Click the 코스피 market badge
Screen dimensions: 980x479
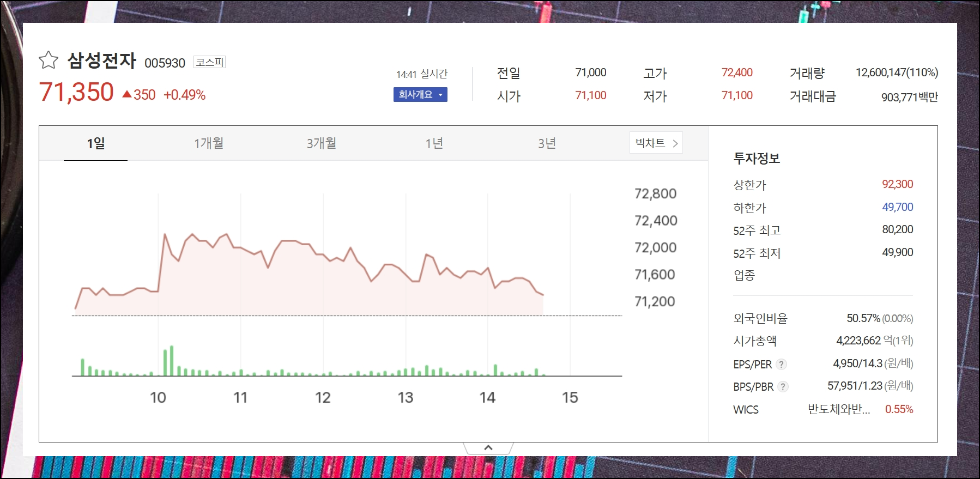(210, 62)
